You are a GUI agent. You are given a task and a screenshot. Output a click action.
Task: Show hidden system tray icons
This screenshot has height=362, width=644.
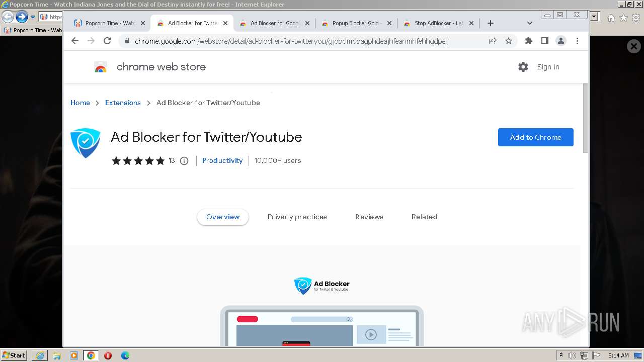point(561,355)
